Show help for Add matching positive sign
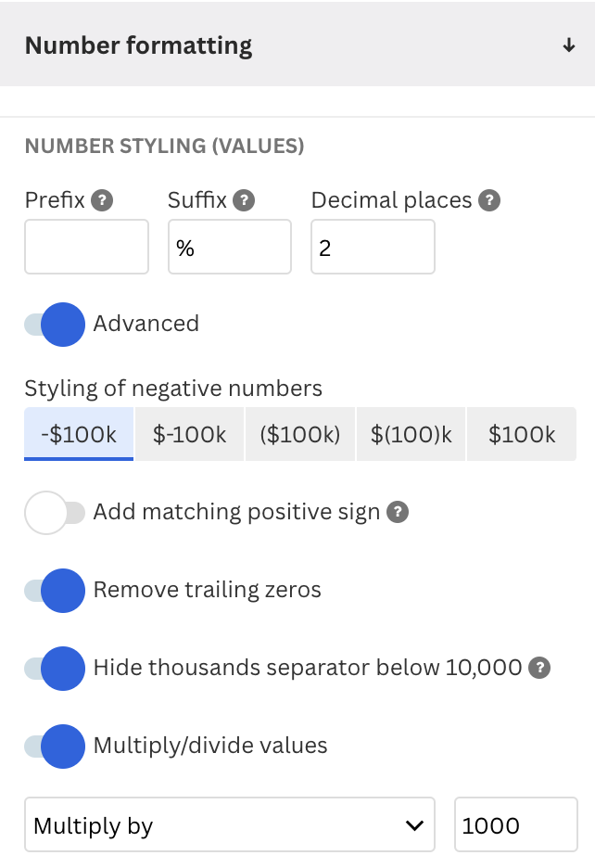Screen dimensions: 595x868 click(x=398, y=512)
